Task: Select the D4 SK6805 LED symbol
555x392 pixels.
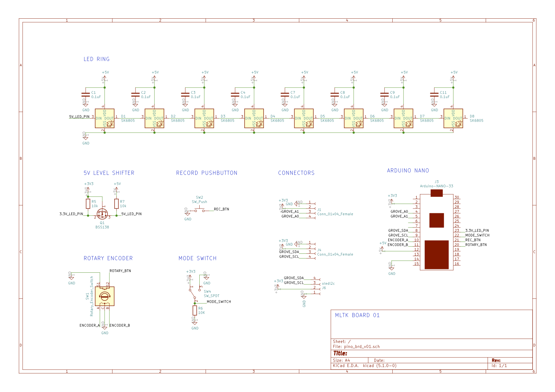Action: tap(254, 118)
